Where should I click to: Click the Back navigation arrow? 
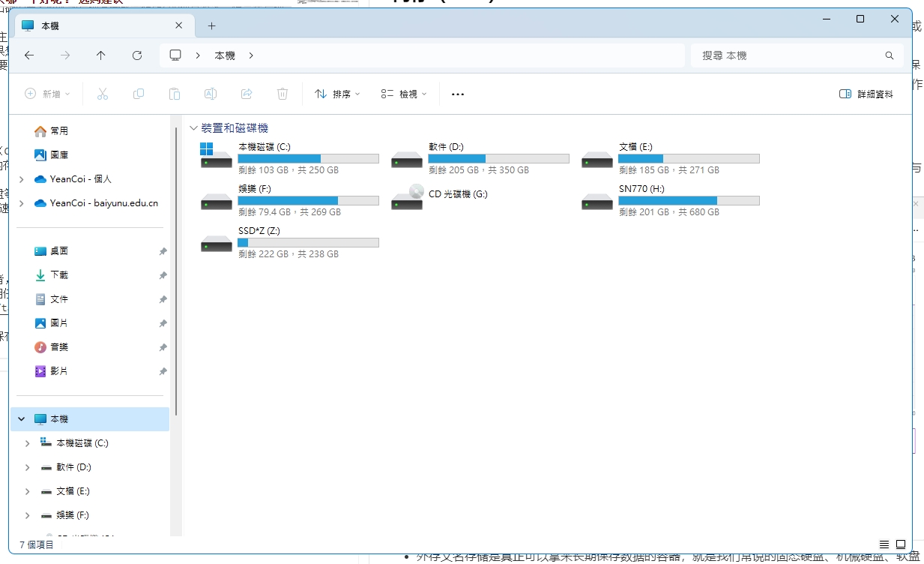(x=29, y=55)
